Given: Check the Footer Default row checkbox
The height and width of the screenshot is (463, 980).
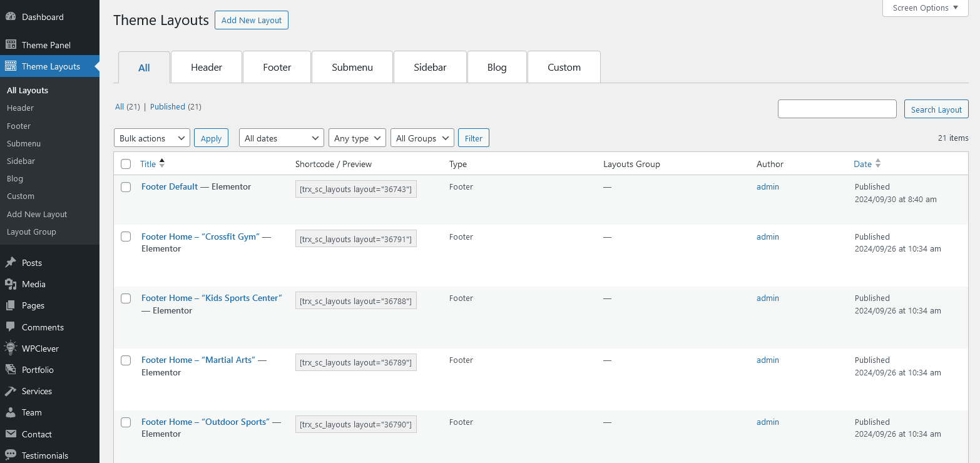Looking at the screenshot, I should pos(126,187).
